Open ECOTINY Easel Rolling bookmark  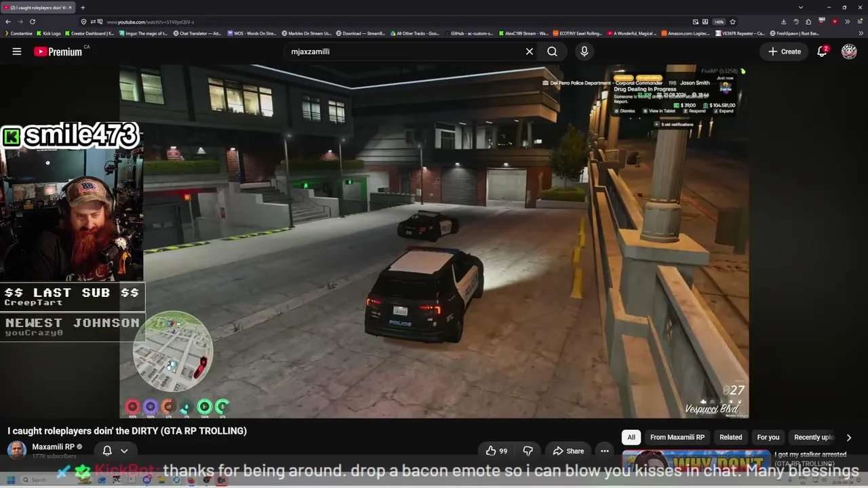point(577,33)
